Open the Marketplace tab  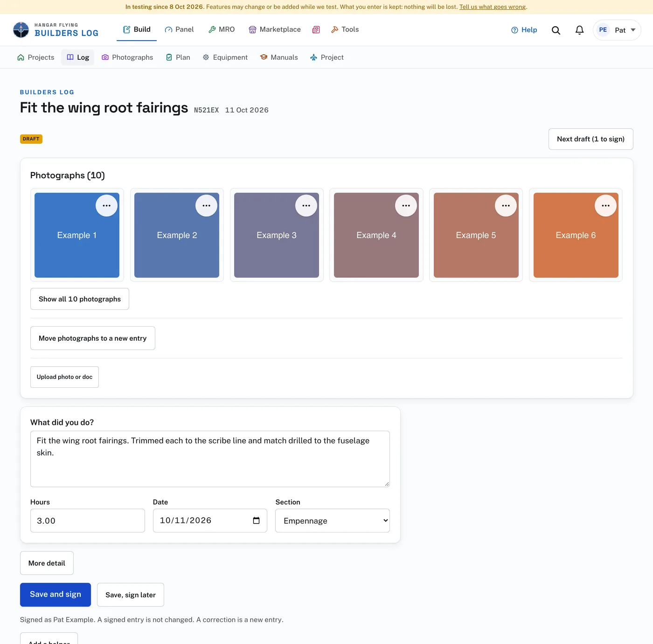click(x=275, y=29)
